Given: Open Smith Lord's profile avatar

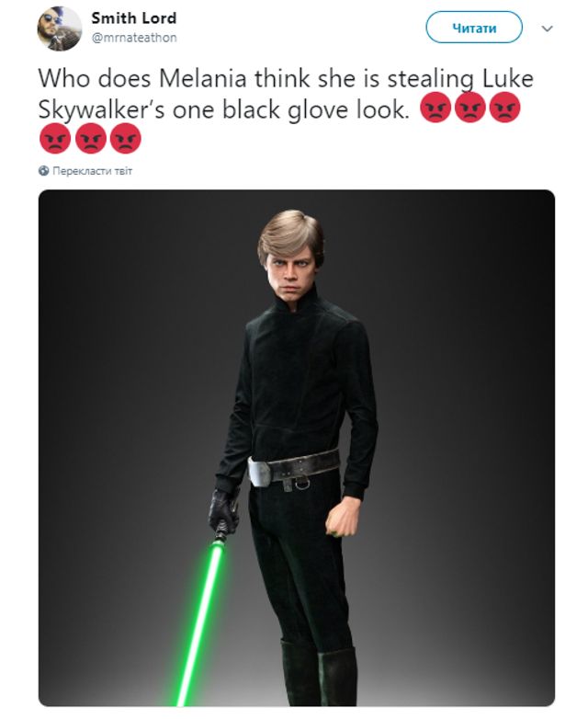Looking at the screenshot, I should (60, 29).
